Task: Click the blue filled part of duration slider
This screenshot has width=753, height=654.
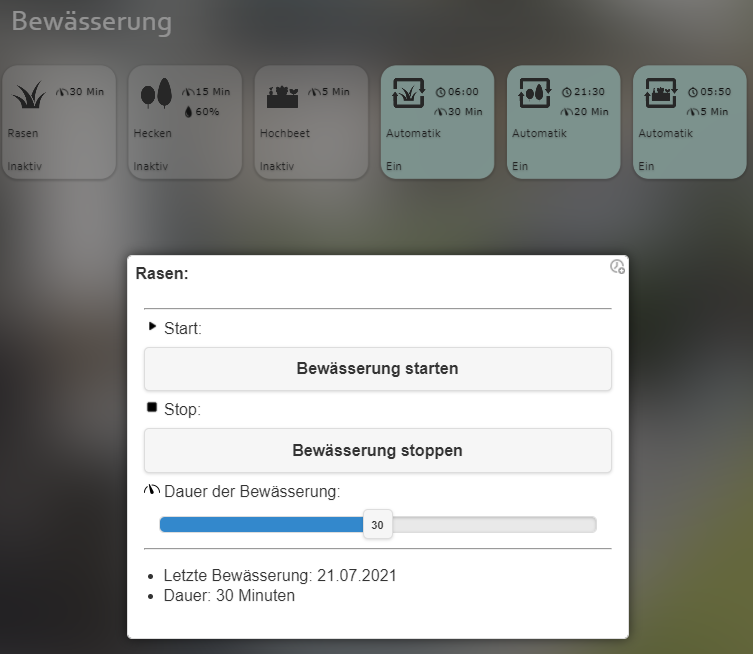Action: click(x=262, y=525)
